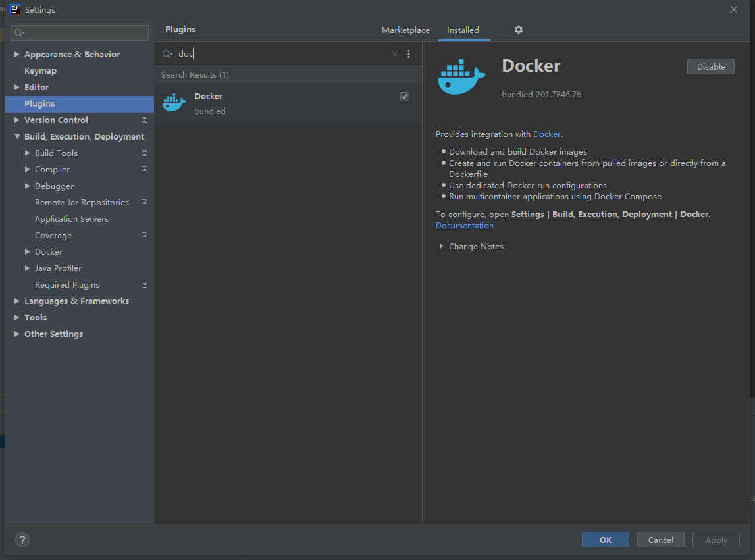Expand the Appearance & Behavior section
Viewport: 755px width, 560px height.
16,54
